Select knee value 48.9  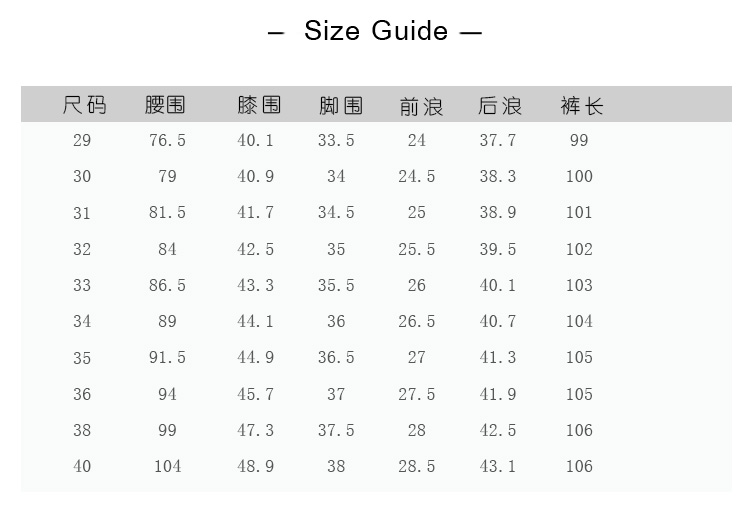pyautogui.click(x=255, y=467)
